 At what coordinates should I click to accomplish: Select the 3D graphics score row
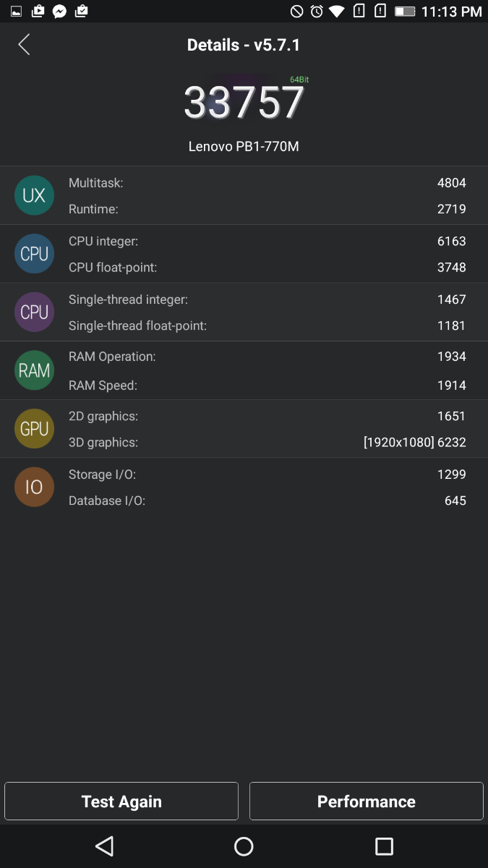267,442
